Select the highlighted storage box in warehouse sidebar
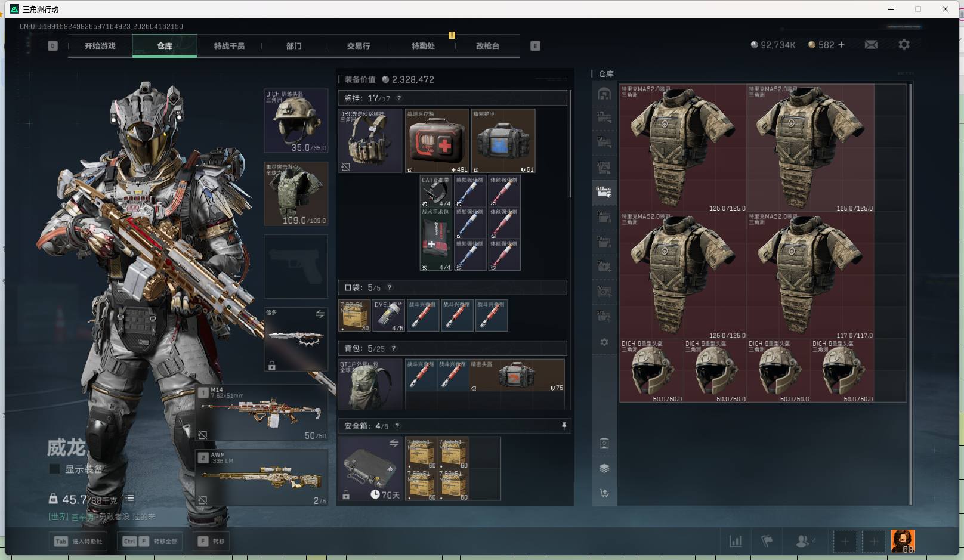The image size is (964, 560). (604, 192)
